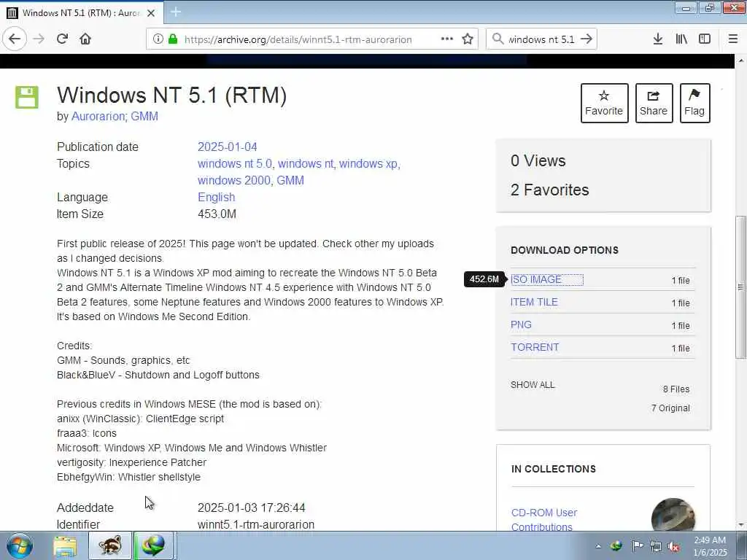Click the 2 Favorites count text

tap(550, 190)
